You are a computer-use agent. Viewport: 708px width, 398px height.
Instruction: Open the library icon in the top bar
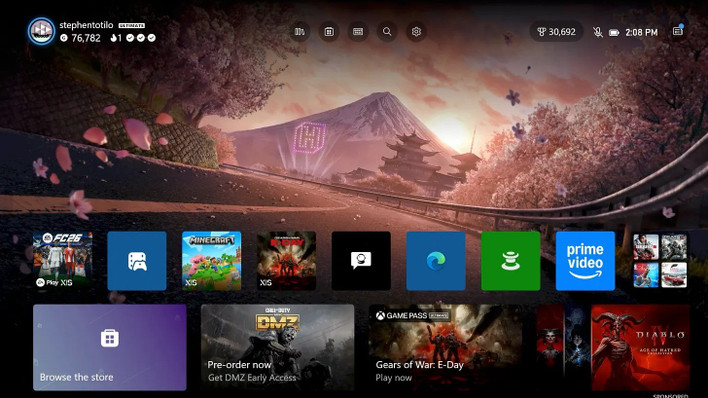pos(299,32)
